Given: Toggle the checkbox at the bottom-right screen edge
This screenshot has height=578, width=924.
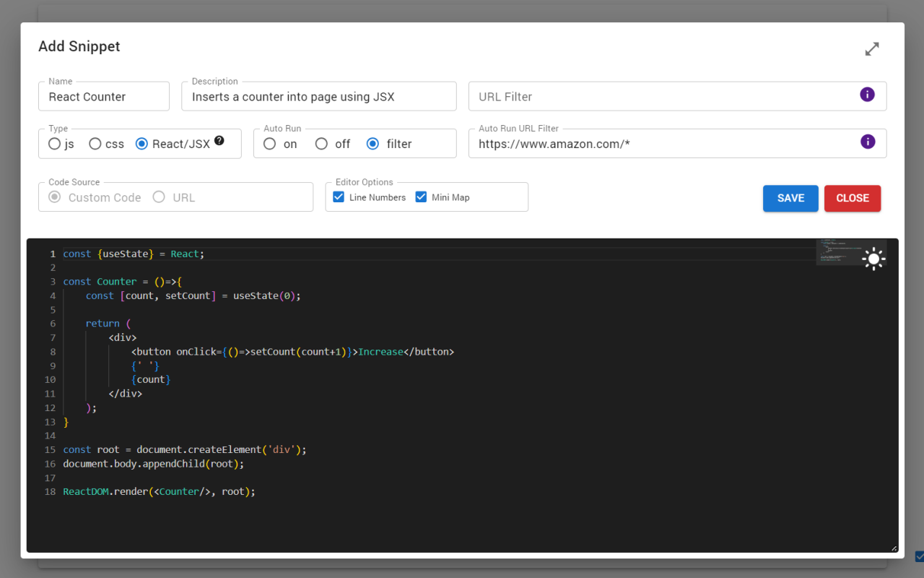Looking at the screenshot, I should 918,556.
